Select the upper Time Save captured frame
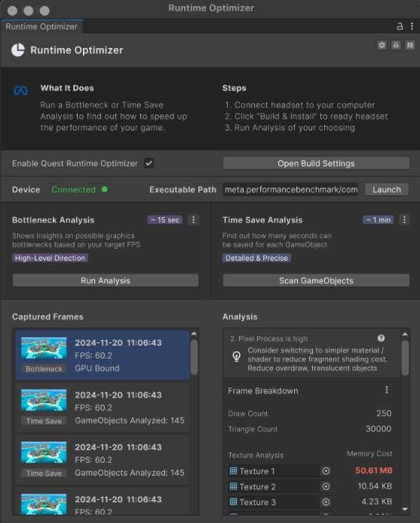 click(103, 407)
